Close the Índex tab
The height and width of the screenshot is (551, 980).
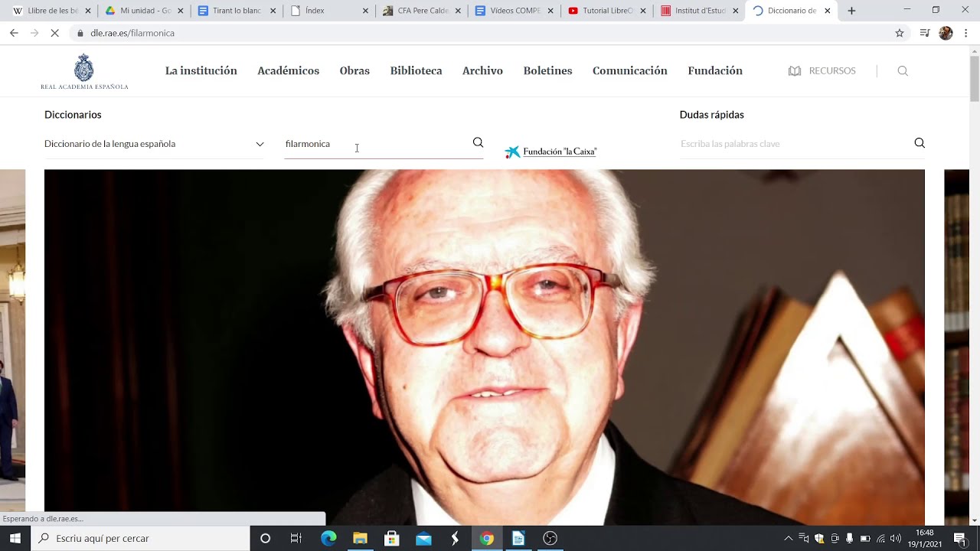(x=365, y=11)
